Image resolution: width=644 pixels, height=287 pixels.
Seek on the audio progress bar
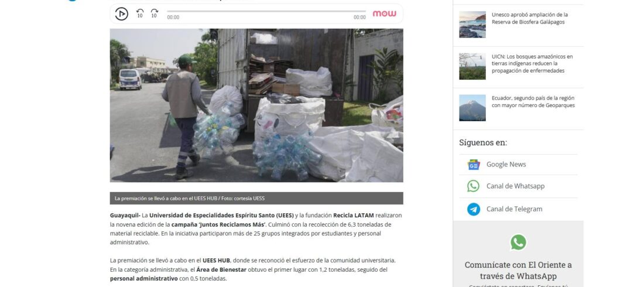coord(266,12)
